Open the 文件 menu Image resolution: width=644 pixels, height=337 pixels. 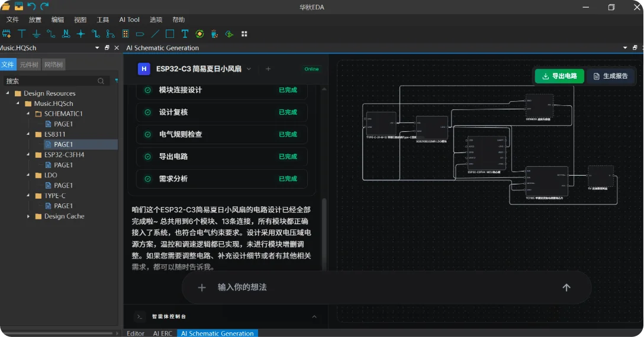[x=13, y=20]
